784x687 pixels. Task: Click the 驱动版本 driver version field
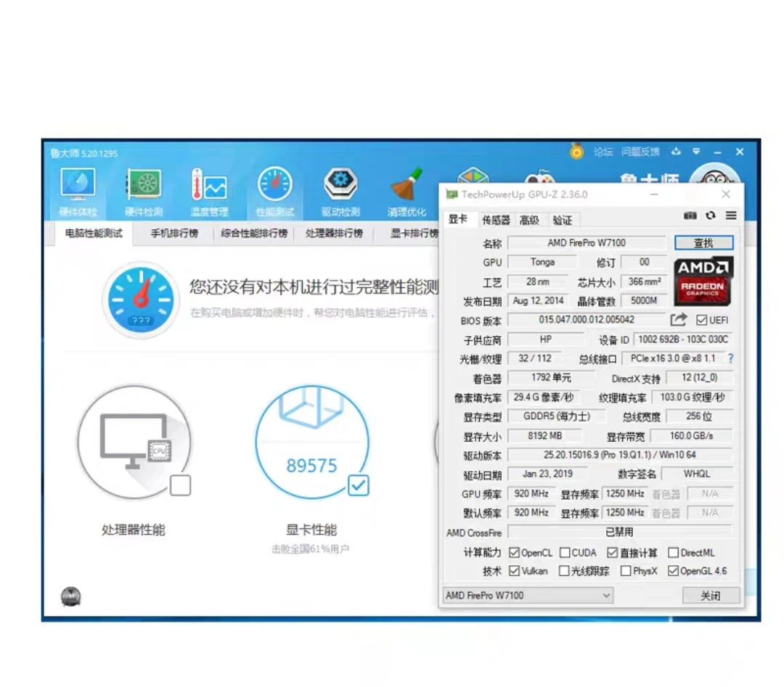point(620,455)
